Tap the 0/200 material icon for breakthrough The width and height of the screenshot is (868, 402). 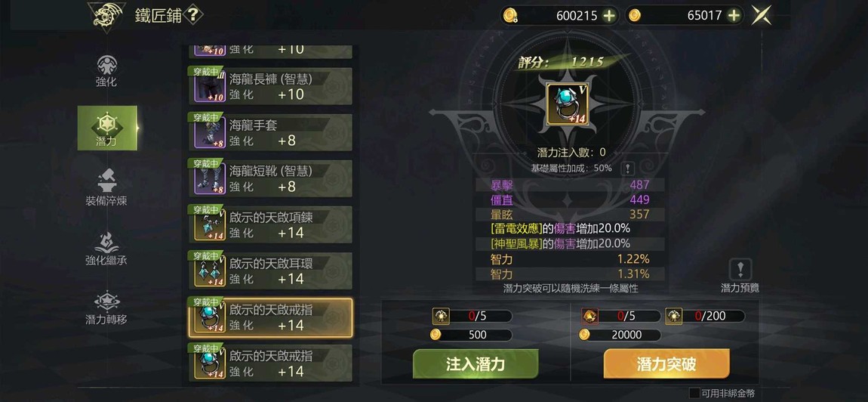(674, 317)
